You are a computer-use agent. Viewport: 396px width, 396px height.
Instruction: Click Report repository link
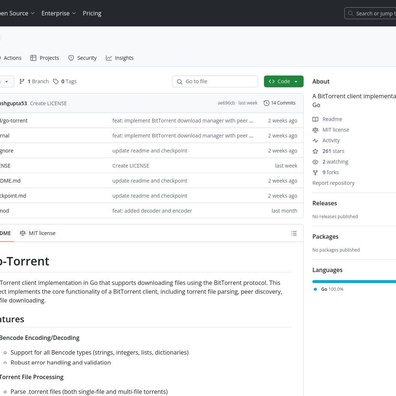[x=333, y=183]
